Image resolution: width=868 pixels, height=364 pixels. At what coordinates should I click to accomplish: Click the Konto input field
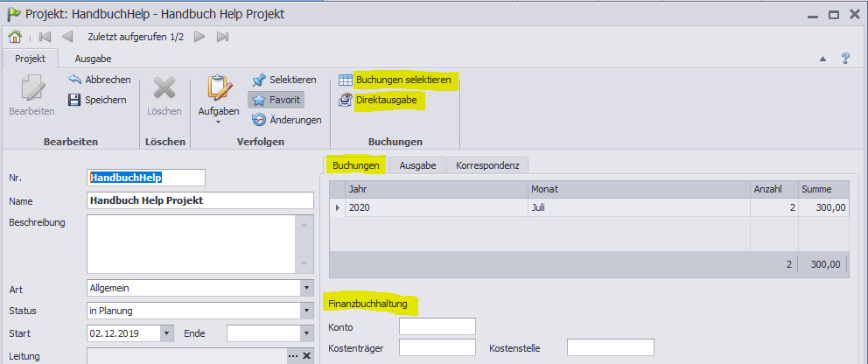[437, 326]
